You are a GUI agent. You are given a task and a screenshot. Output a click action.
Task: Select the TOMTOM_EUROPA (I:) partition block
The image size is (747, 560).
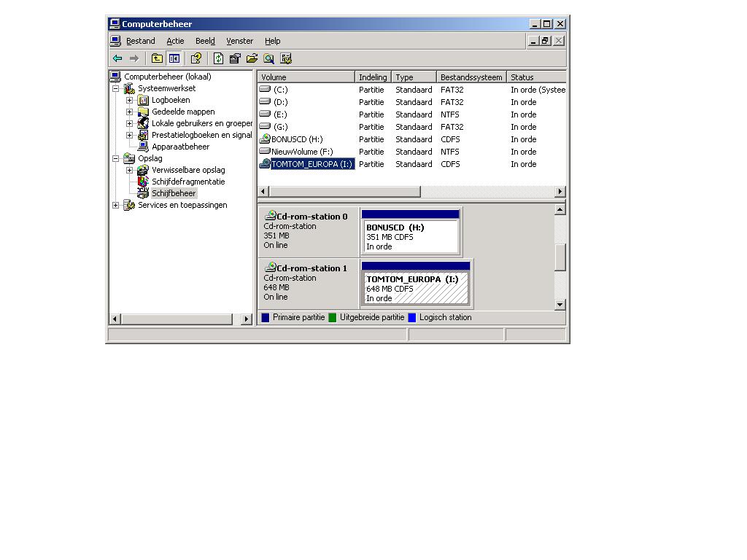pyautogui.click(x=416, y=284)
